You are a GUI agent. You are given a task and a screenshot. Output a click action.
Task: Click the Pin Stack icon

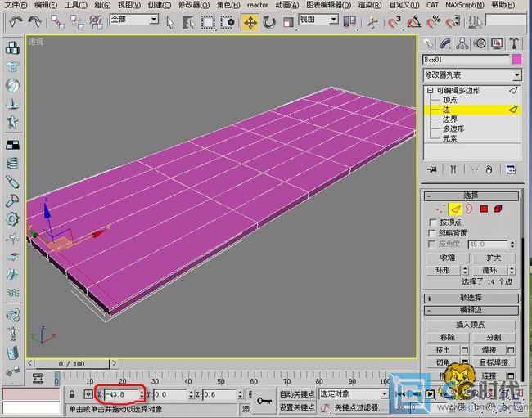432,169
